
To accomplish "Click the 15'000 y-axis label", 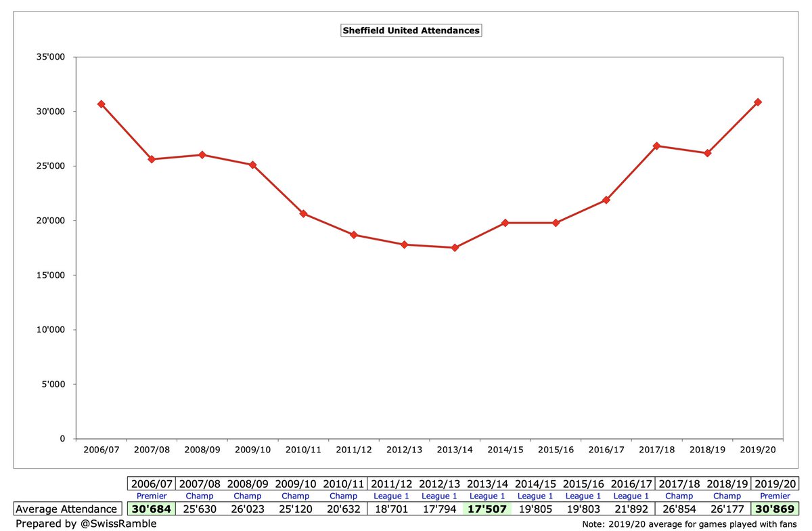I will pyautogui.click(x=51, y=276).
